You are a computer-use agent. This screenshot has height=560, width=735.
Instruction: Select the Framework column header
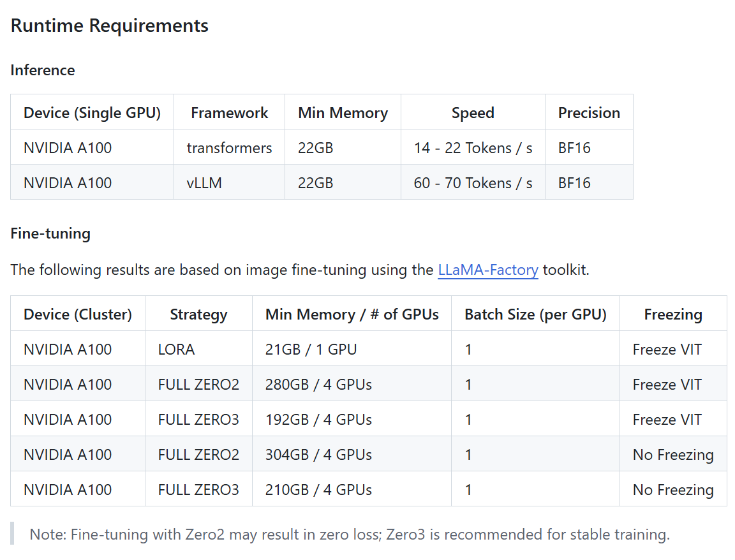[x=229, y=112]
